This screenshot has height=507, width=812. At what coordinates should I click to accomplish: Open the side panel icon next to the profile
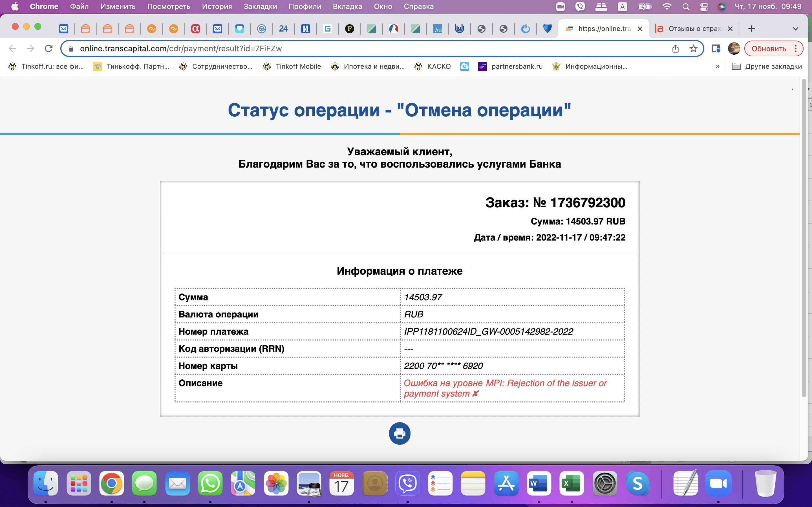tap(716, 49)
